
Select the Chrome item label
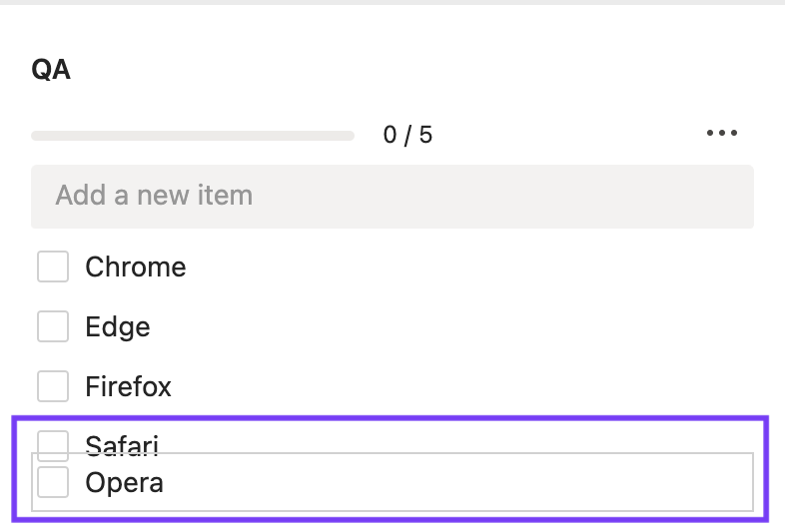coord(136,266)
